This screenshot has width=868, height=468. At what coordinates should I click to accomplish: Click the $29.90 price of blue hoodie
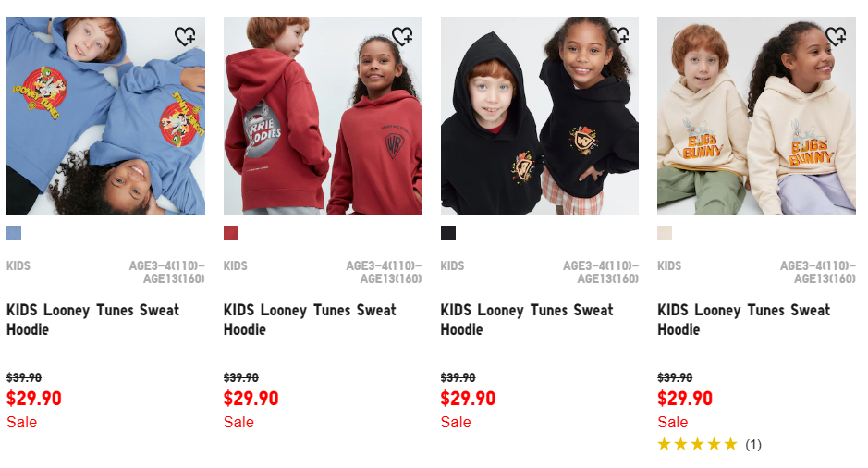pyautogui.click(x=34, y=399)
